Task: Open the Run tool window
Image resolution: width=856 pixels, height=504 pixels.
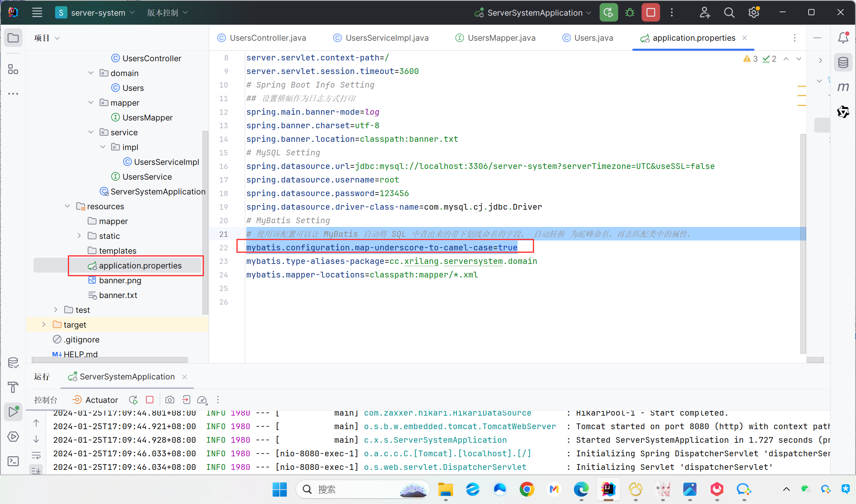Action: pyautogui.click(x=13, y=412)
